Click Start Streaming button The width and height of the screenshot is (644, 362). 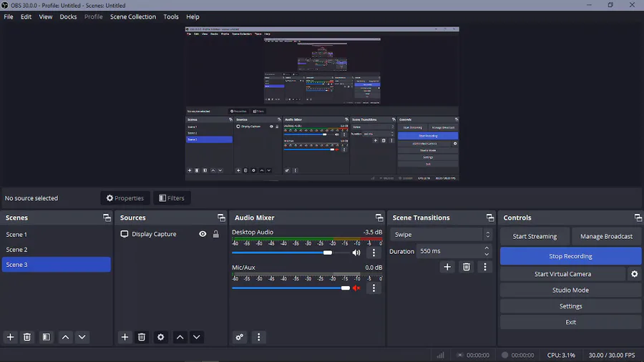click(535, 236)
